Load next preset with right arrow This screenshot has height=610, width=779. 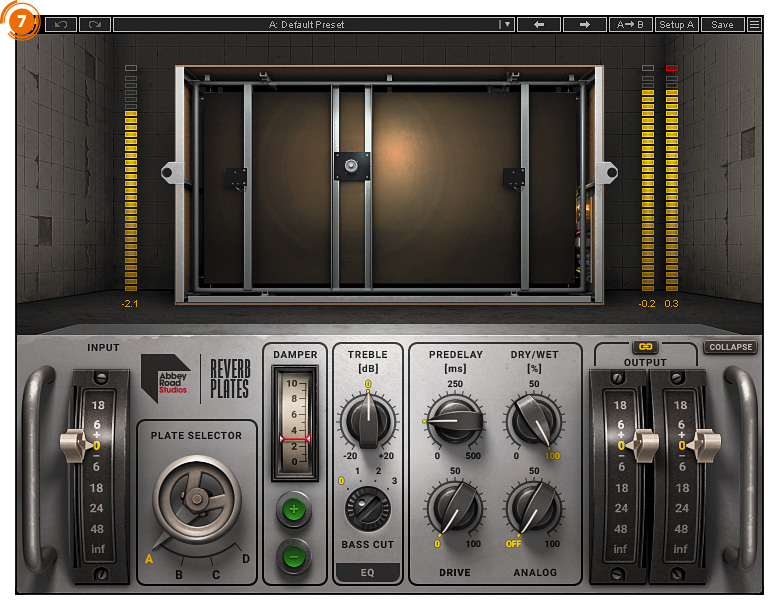[x=585, y=24]
